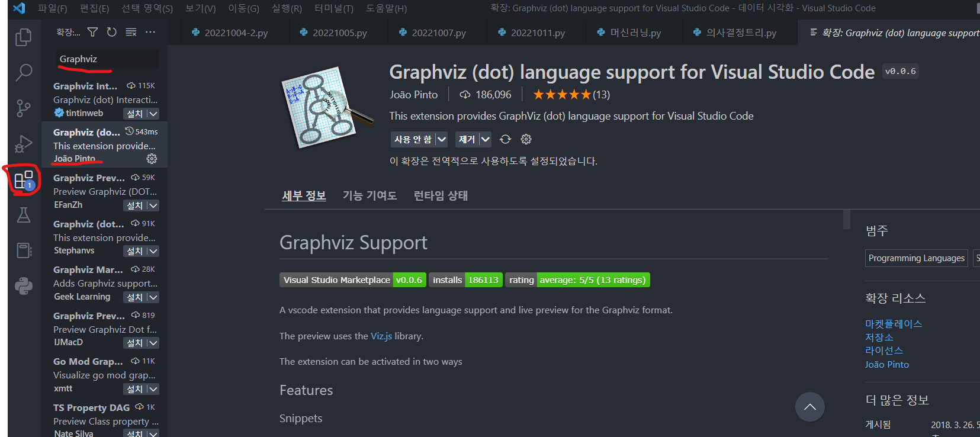The image size is (980, 437).
Task: Click the filter extensions funnel icon
Action: [x=92, y=32]
